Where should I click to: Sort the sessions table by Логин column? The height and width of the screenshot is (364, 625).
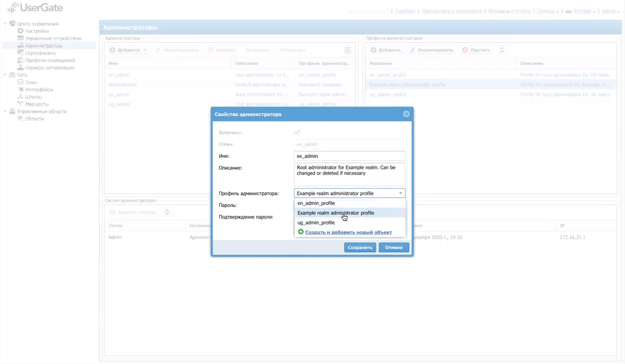[145, 226]
